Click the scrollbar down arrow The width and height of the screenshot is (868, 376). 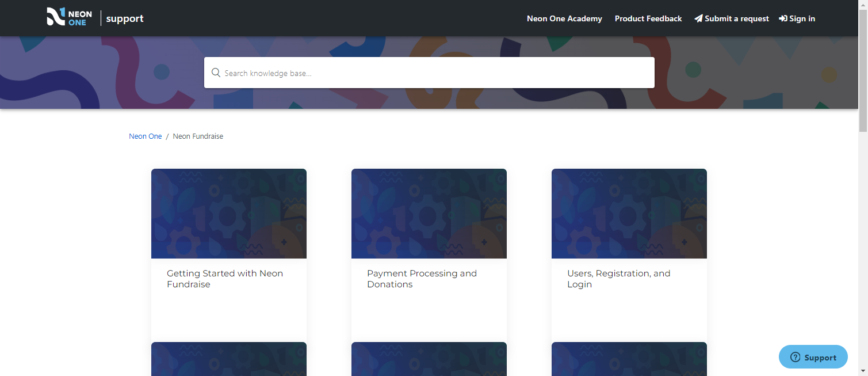[x=863, y=371]
